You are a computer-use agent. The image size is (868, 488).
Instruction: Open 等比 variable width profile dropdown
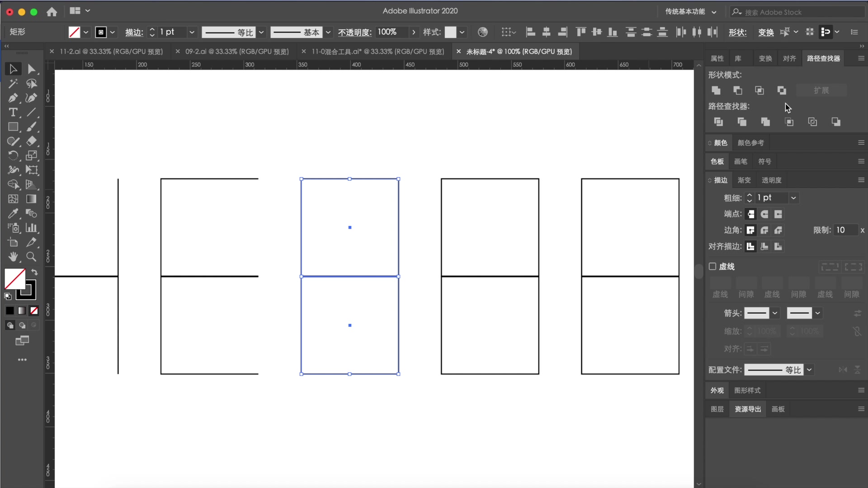(x=261, y=32)
